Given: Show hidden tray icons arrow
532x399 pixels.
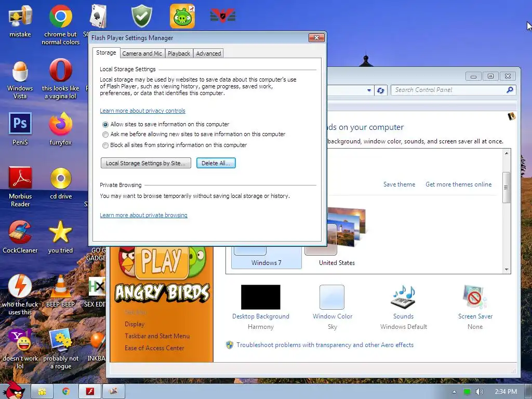Looking at the screenshot, I should (454, 392).
